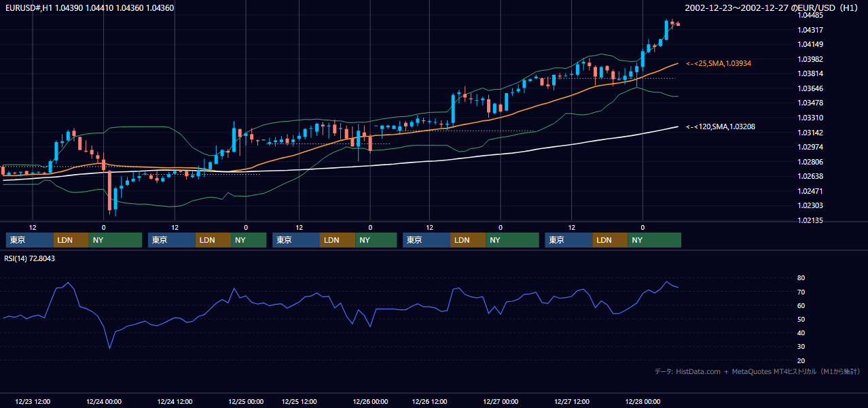Select the NY session block for 12/27
Screen dimensions: 868x408
(655, 240)
